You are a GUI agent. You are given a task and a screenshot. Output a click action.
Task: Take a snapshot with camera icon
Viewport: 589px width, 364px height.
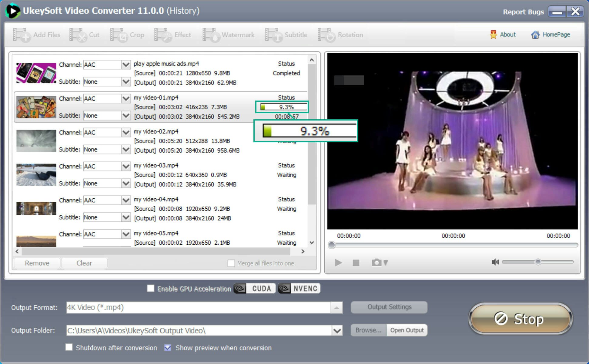(376, 262)
